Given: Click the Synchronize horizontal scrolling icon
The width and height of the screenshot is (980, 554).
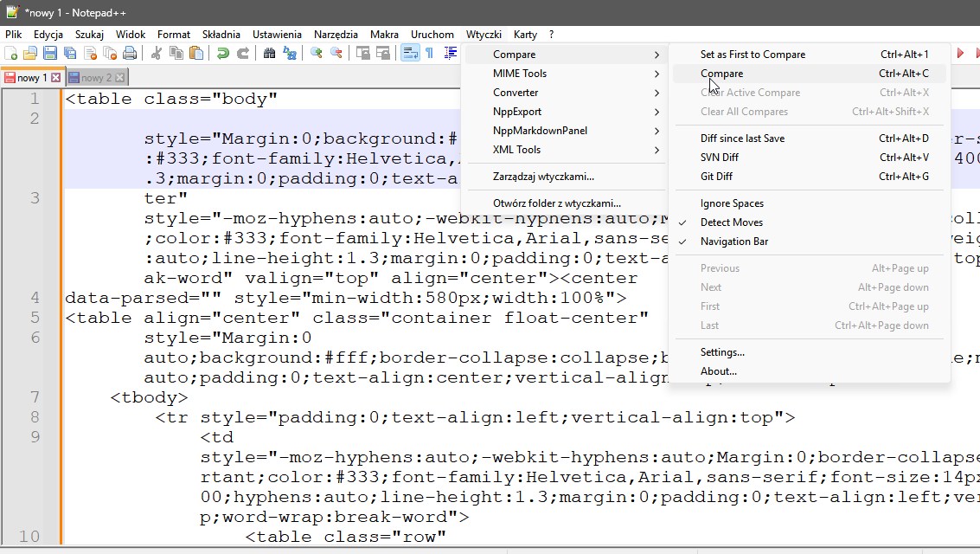Looking at the screenshot, I should click(383, 54).
